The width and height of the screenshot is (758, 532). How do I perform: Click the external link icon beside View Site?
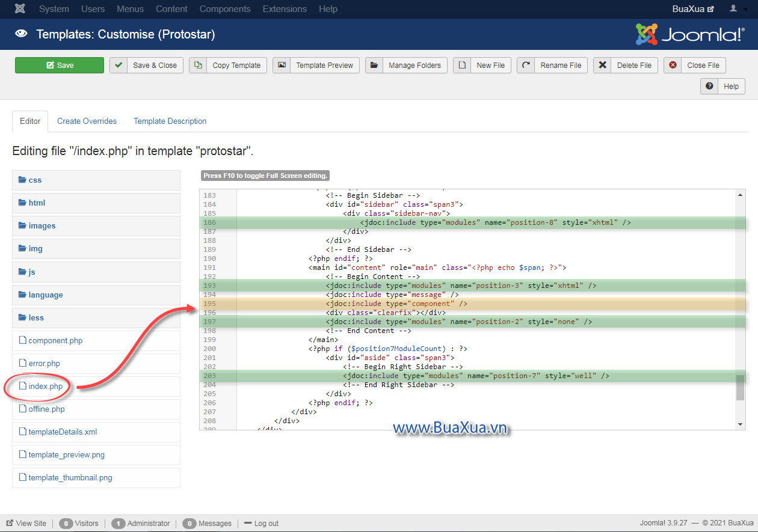pyautogui.click(x=10, y=523)
